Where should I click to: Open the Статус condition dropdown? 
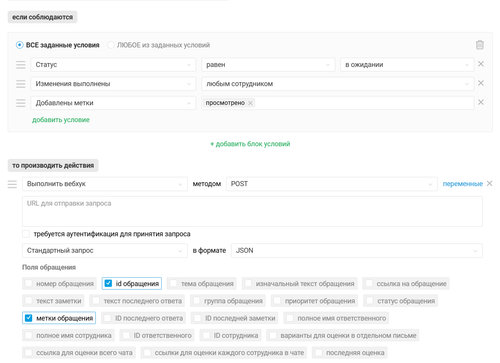(113, 65)
